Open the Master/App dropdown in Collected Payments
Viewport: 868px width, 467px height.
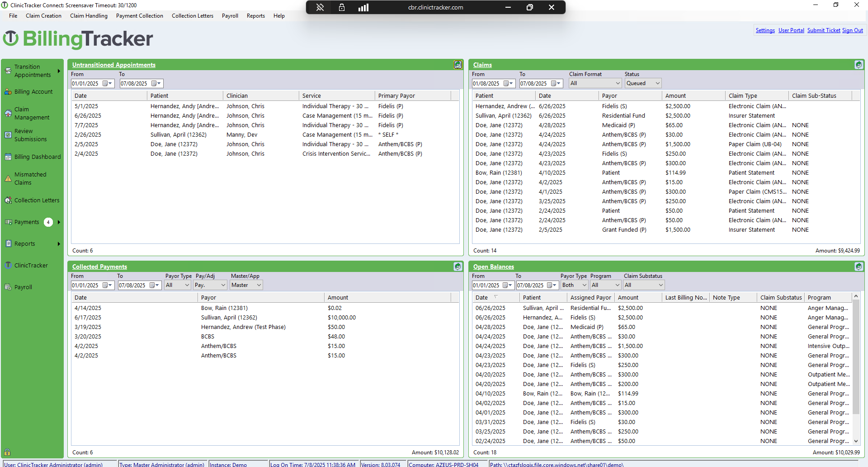pos(245,285)
